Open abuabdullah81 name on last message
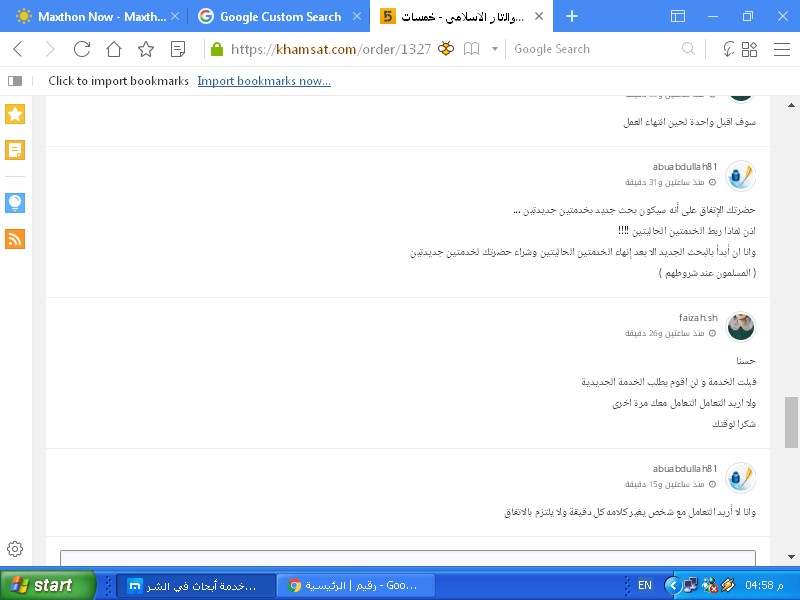The image size is (800, 600). [x=685, y=468]
